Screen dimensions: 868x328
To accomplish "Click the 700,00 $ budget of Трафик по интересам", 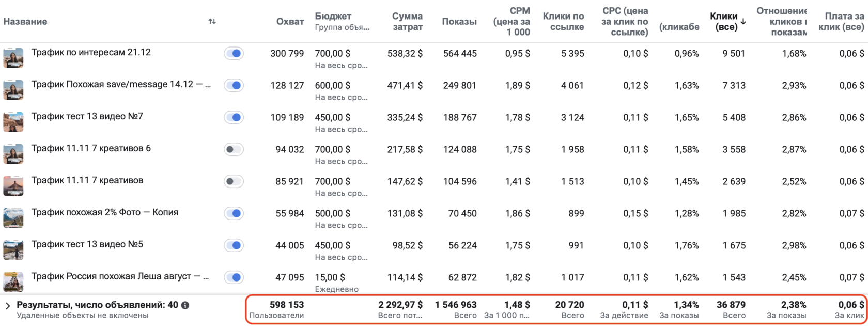I will pos(333,53).
